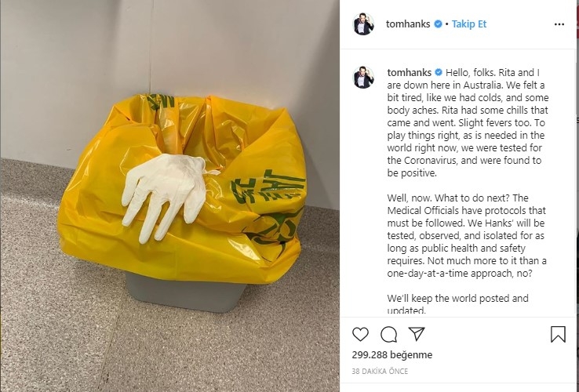
Task: Click the caption paragraph starting 'Well, now.'
Action: point(467,235)
